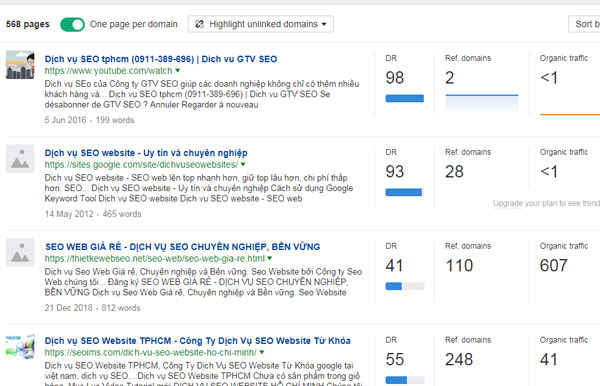
Task: Click the placeholder image of the thietkewebseo.net result
Action: click(20, 252)
